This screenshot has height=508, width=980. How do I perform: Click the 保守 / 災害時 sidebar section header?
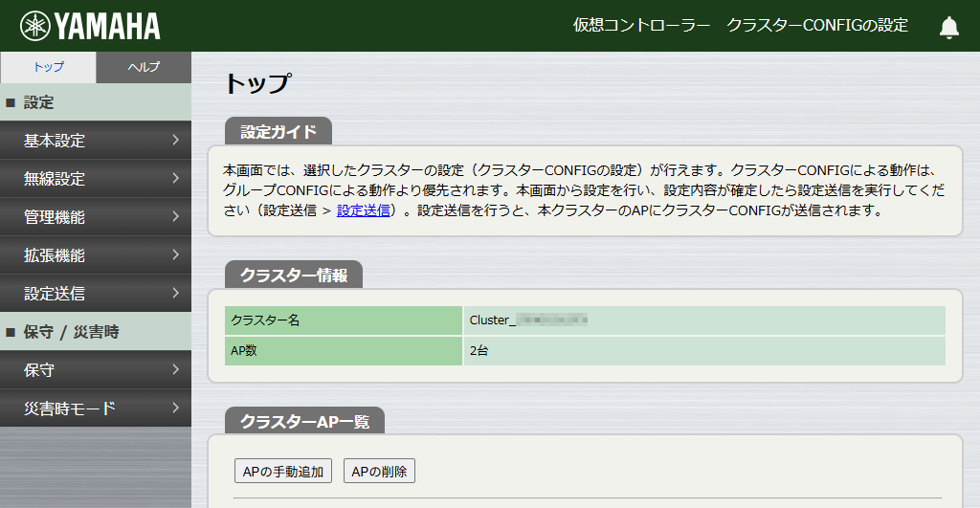(x=96, y=332)
